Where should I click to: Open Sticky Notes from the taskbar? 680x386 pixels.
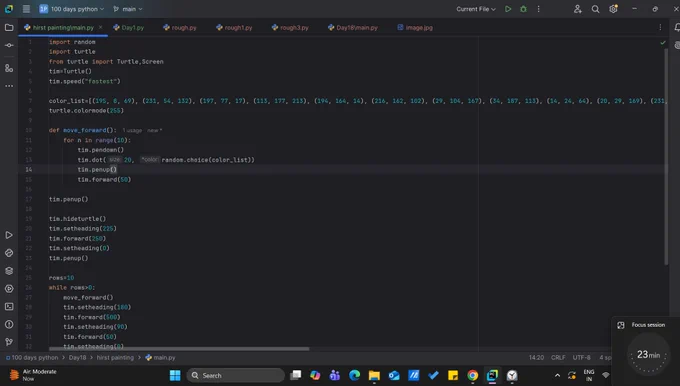[x=453, y=375]
